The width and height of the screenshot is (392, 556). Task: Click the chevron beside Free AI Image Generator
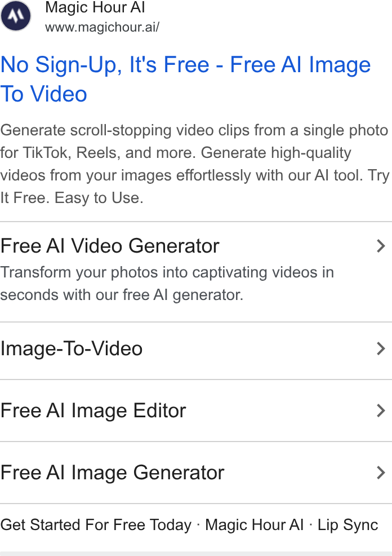381,473
